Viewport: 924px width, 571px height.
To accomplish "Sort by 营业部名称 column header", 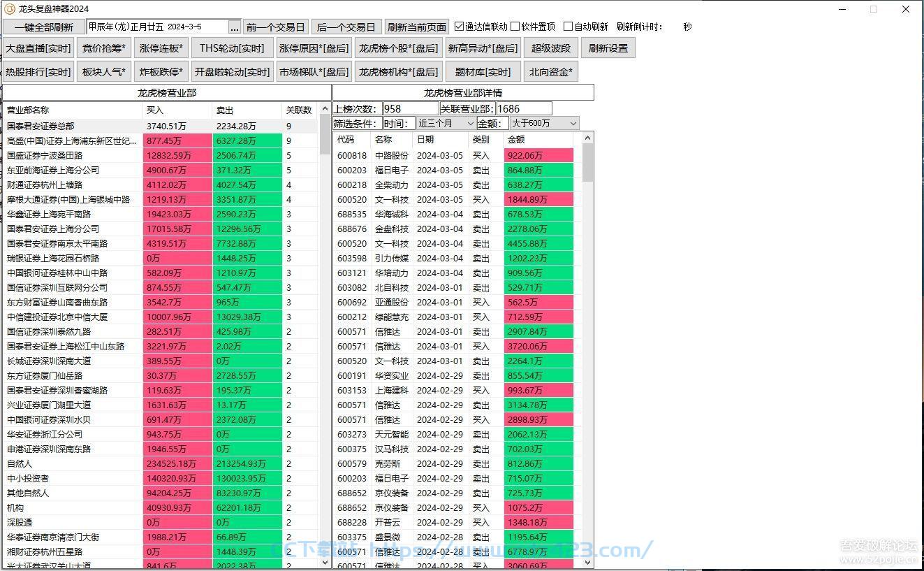I will pyautogui.click(x=72, y=110).
